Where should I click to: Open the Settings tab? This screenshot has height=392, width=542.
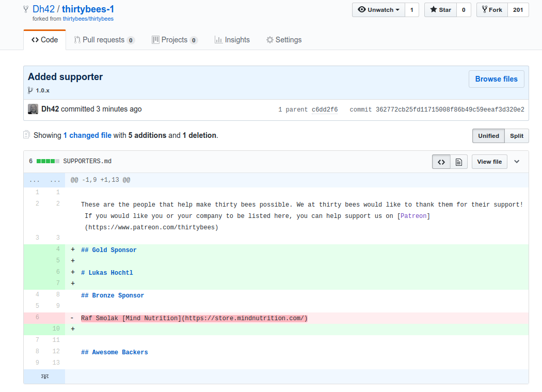click(284, 40)
